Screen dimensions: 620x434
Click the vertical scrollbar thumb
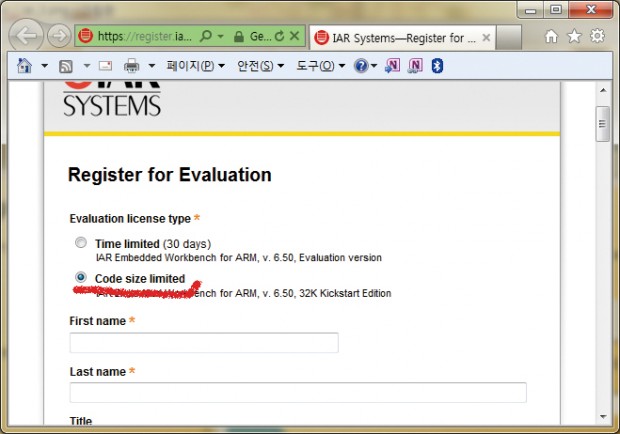point(603,124)
